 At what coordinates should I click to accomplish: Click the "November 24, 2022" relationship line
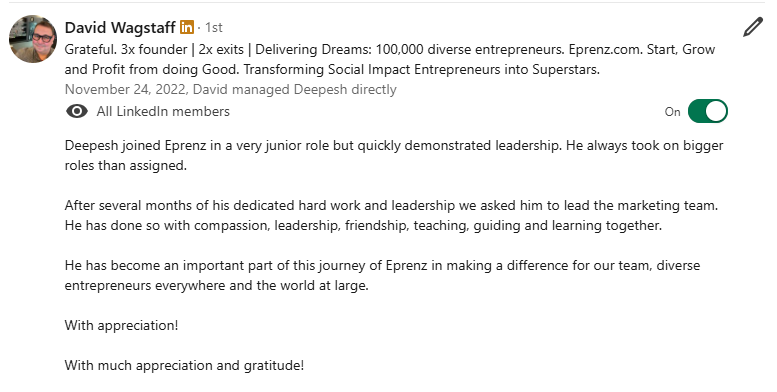pos(230,90)
